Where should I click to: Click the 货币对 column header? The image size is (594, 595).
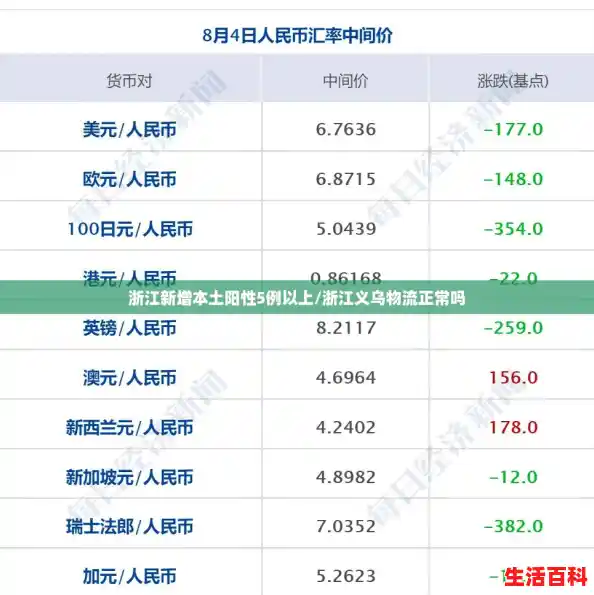(129, 81)
